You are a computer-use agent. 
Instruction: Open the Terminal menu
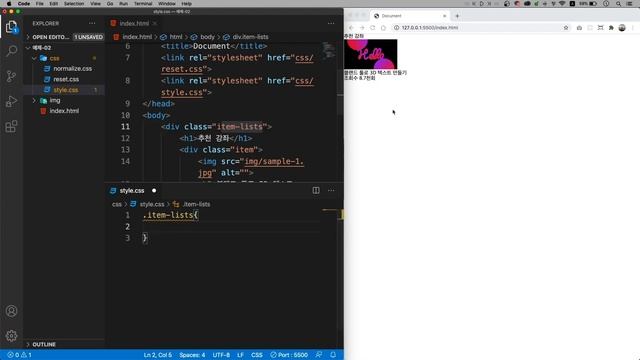pyautogui.click(x=143, y=3)
